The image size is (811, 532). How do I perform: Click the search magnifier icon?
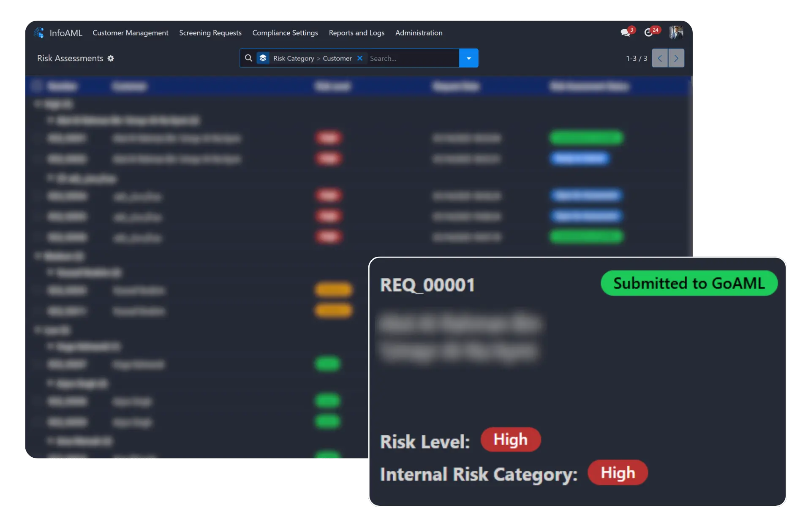[248, 58]
